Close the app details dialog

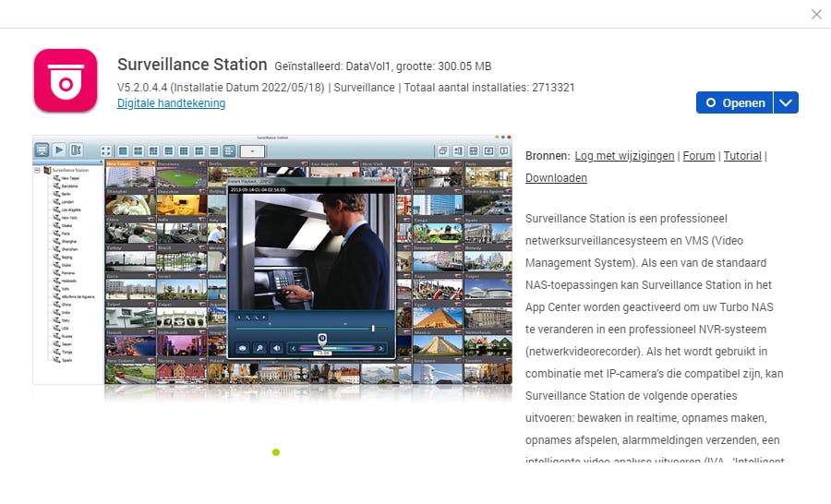[x=816, y=15]
